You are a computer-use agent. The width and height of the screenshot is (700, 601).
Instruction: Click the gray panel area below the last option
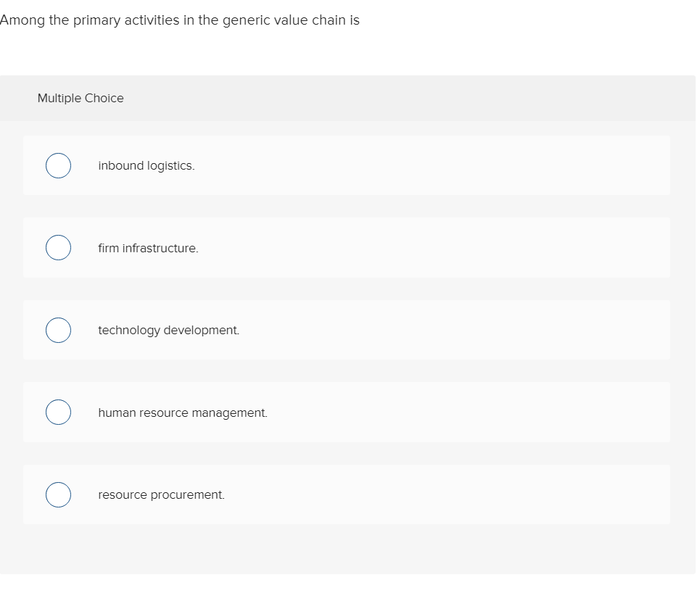[x=348, y=550]
